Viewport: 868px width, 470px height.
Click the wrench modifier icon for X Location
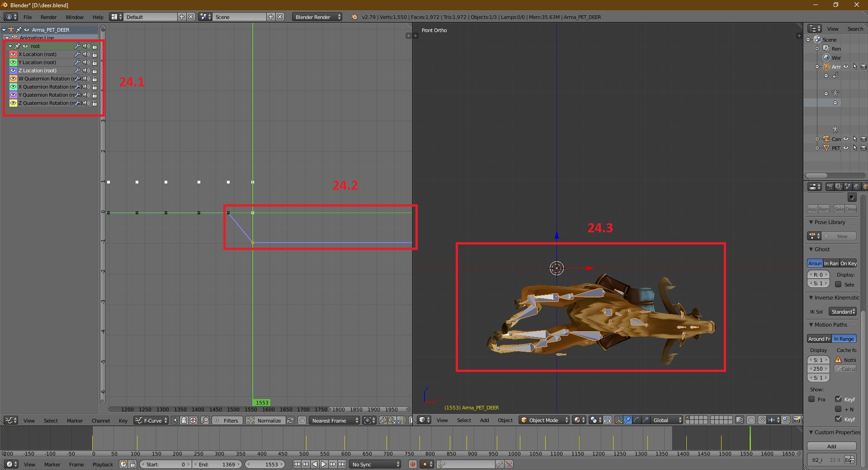[x=77, y=54]
